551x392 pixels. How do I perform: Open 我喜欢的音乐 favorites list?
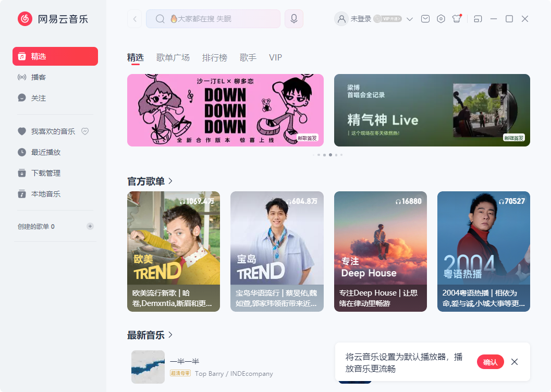(x=52, y=131)
